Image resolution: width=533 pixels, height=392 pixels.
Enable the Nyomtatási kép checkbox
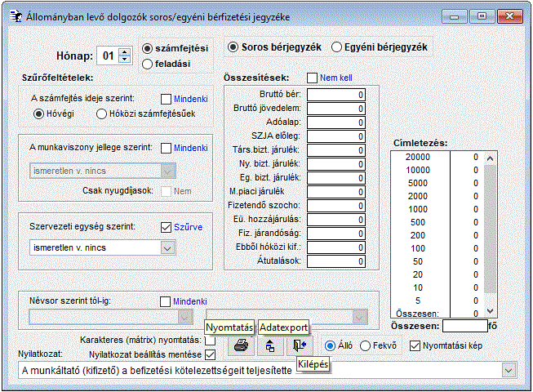415,345
